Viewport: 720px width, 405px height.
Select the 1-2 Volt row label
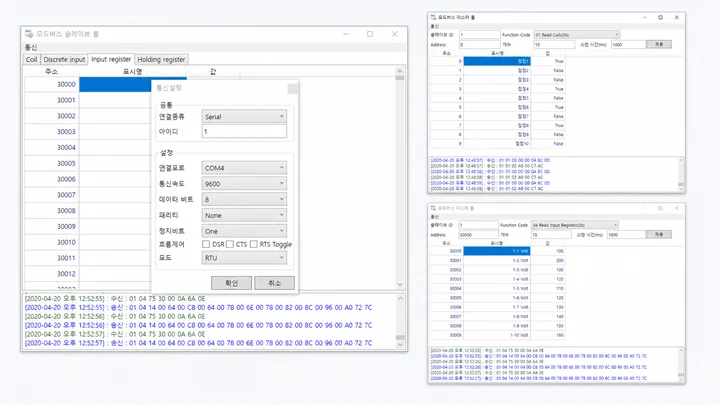tap(497, 260)
